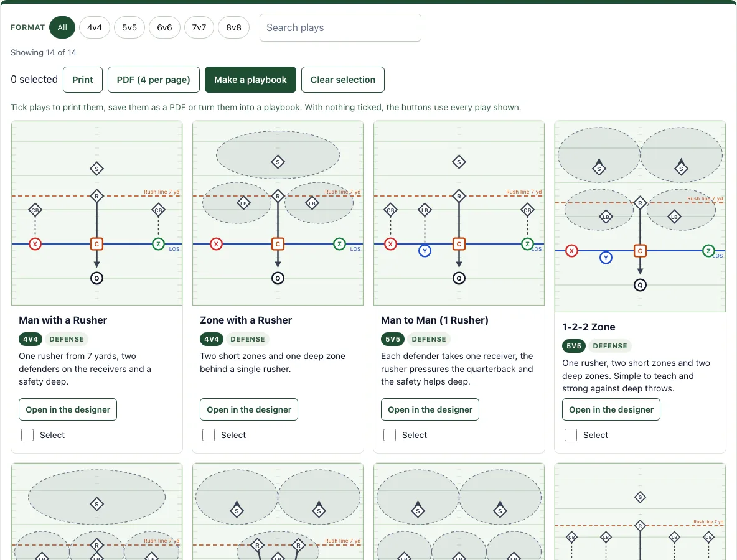This screenshot has height=560, width=737.
Task: Click 'Showing 14 of 14' text
Action: click(44, 53)
